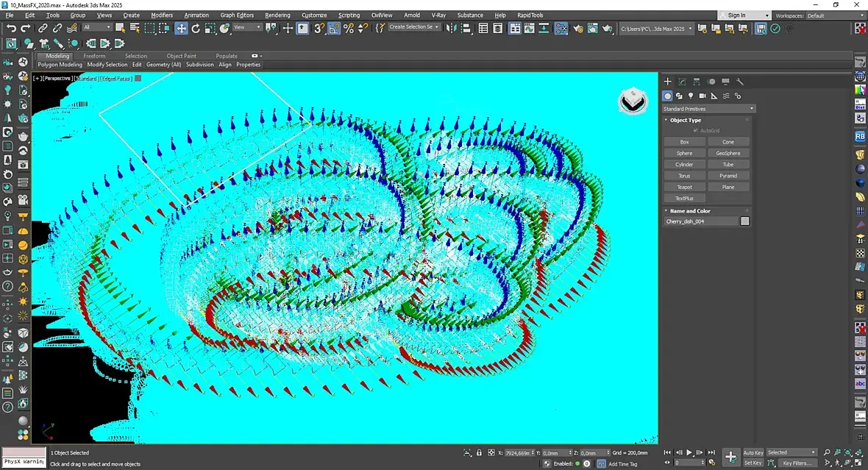Click the Sphere primitive button

684,153
